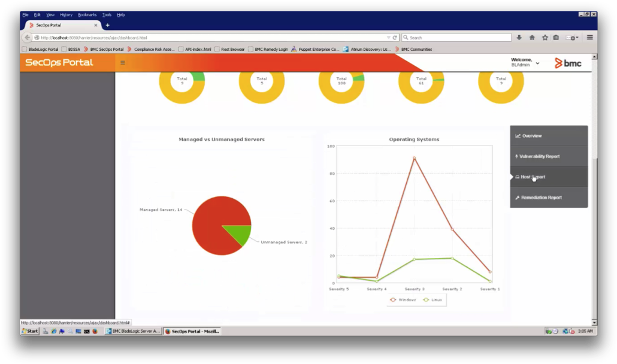617x364 pixels.
Task: Click the chart icon beside Overview
Action: pos(518,136)
